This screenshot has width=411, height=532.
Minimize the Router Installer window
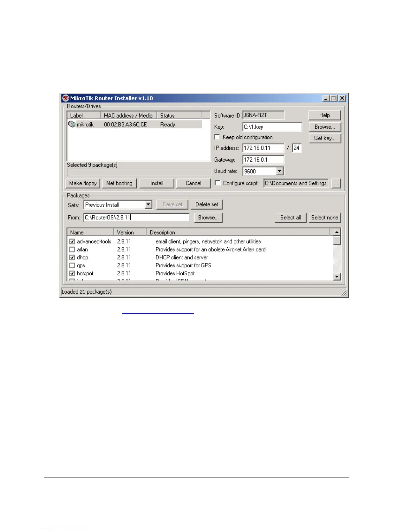326,98
